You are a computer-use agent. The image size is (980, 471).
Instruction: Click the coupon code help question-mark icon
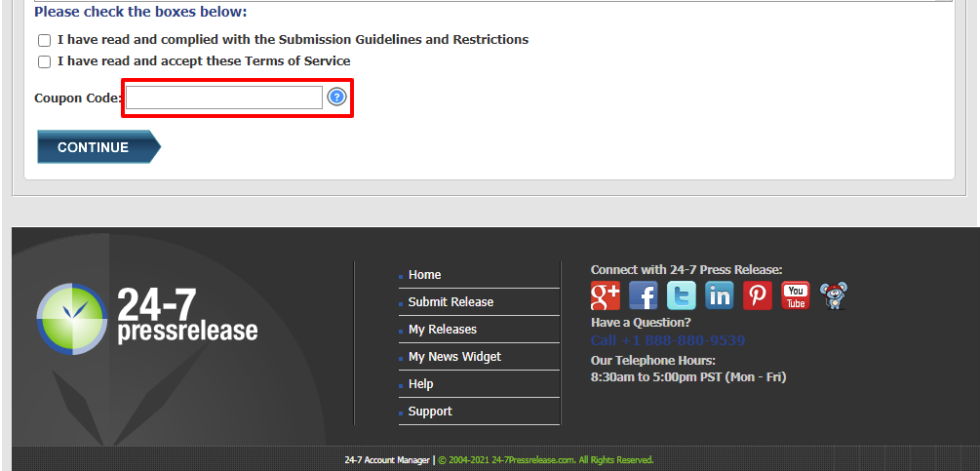(336, 97)
